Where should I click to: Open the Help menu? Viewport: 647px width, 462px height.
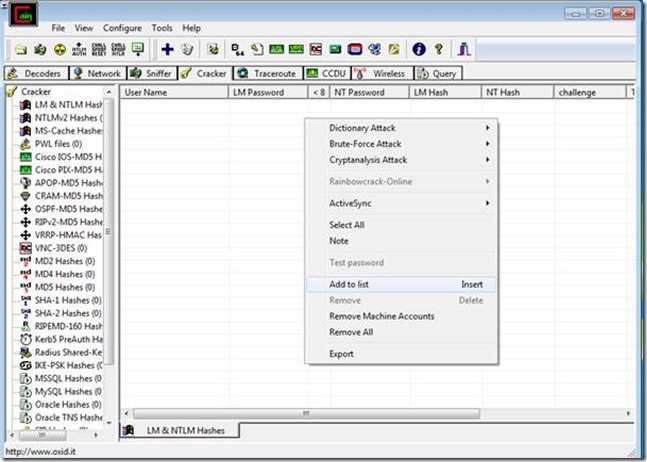tap(191, 28)
